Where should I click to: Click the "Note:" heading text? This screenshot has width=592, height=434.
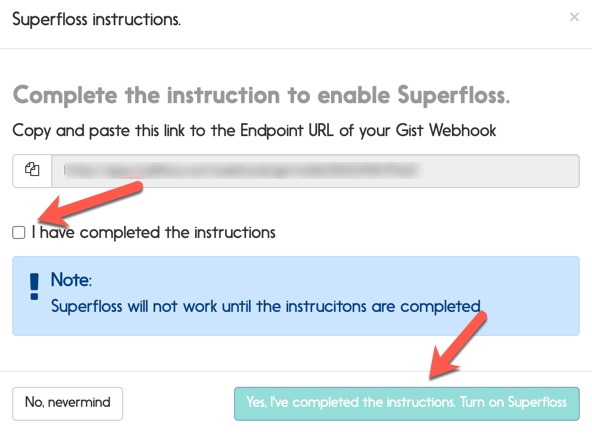click(71, 280)
